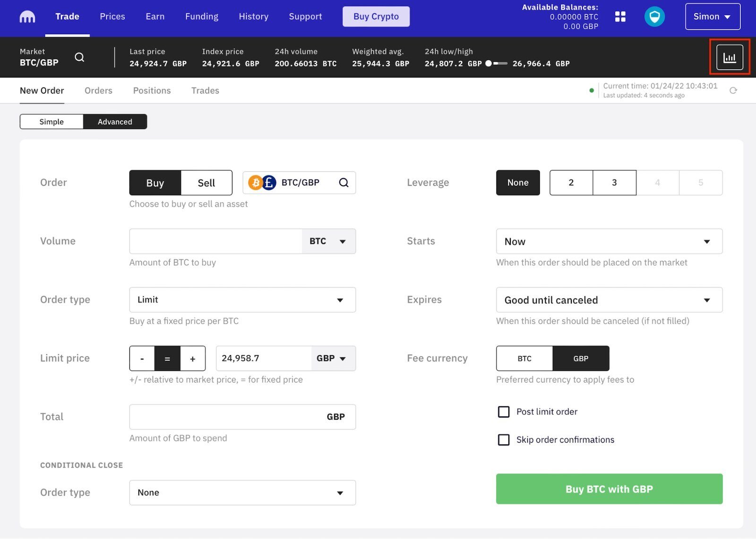Set leverage to None
The height and width of the screenshot is (539, 756).
point(518,183)
